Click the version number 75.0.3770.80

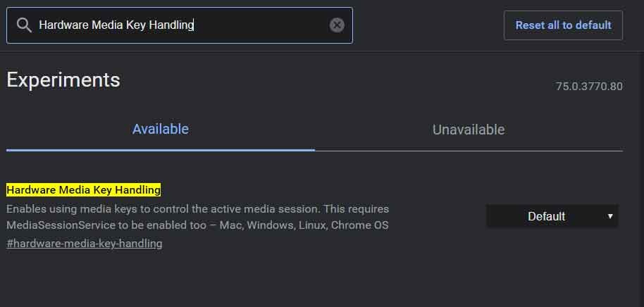(589, 87)
